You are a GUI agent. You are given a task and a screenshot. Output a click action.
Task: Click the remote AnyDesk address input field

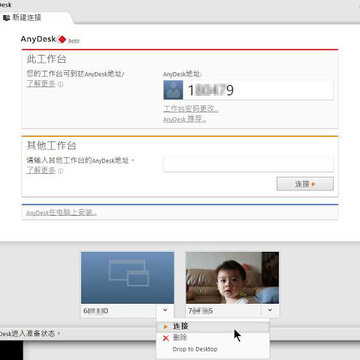tap(248, 164)
